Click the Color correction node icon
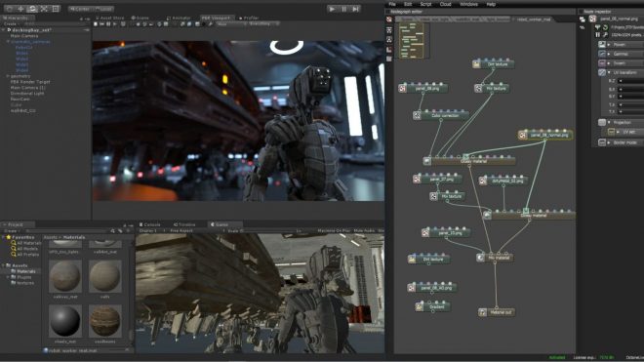The image size is (644, 362). point(417,116)
